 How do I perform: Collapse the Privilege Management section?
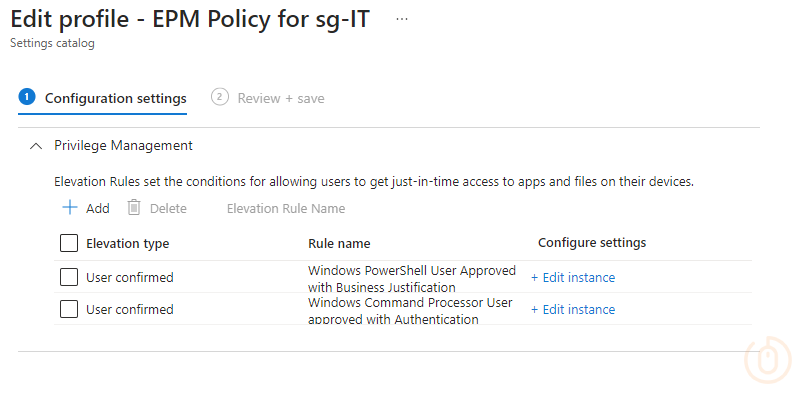pyautogui.click(x=36, y=145)
